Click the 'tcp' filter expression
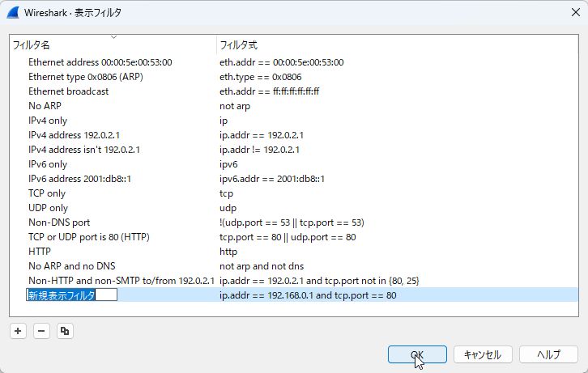The width and height of the screenshot is (588, 373). pyautogui.click(x=226, y=193)
